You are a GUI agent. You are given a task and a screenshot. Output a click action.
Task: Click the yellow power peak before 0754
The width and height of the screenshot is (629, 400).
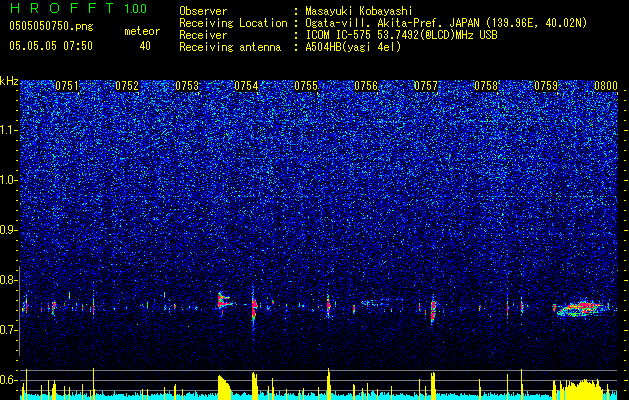point(224,387)
